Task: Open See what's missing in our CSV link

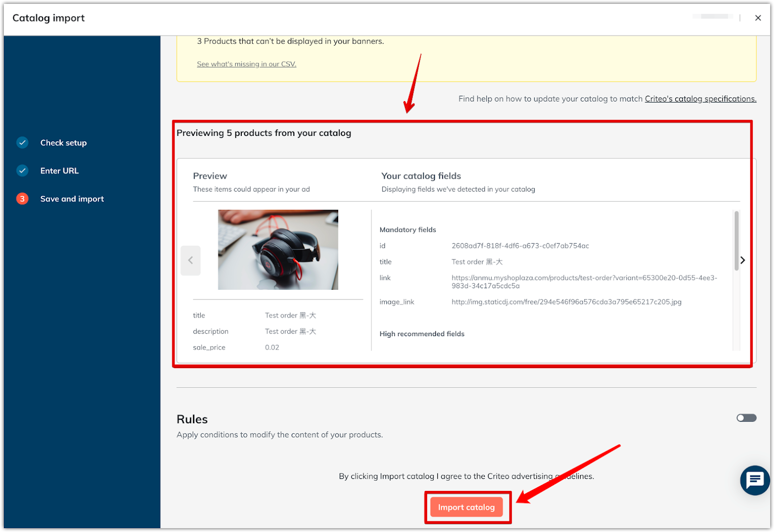Action: tap(247, 64)
